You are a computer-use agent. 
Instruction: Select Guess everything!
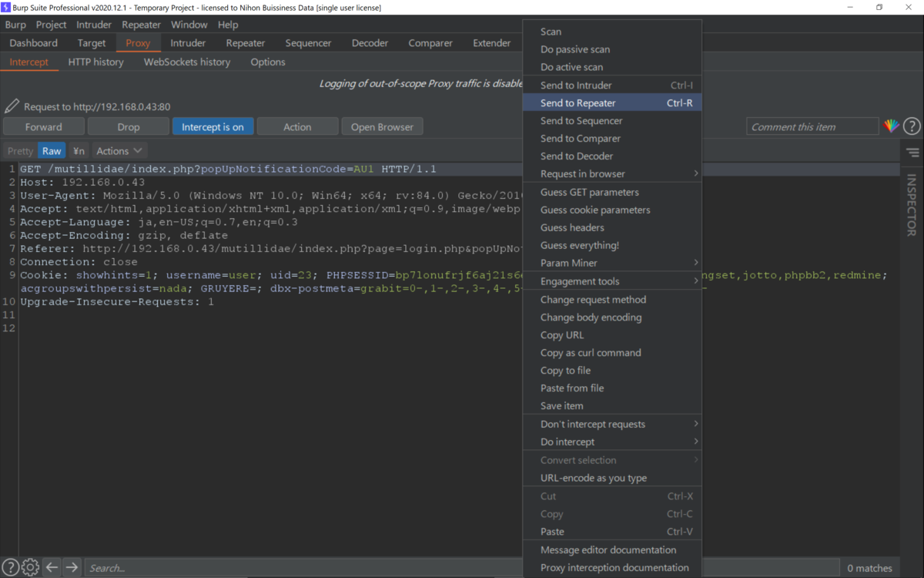(612, 245)
